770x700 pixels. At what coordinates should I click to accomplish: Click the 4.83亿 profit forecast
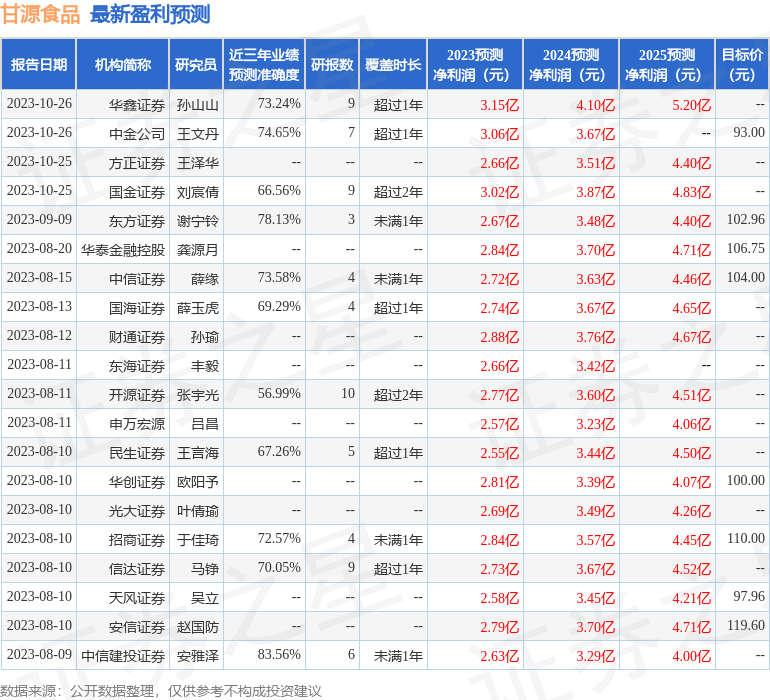pyautogui.click(x=691, y=192)
